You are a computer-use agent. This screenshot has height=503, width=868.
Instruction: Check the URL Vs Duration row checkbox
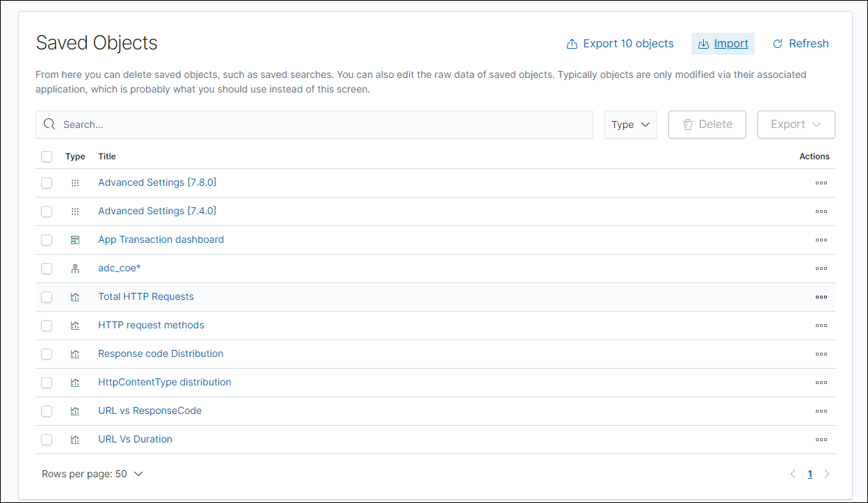click(x=47, y=440)
